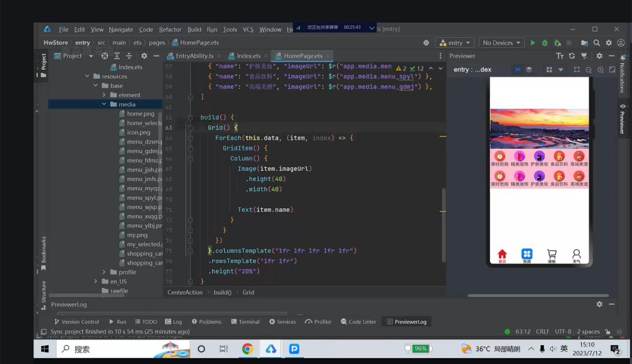The width and height of the screenshot is (632, 364).
Task: Select home.png in the media folder
Action: pyautogui.click(x=140, y=114)
